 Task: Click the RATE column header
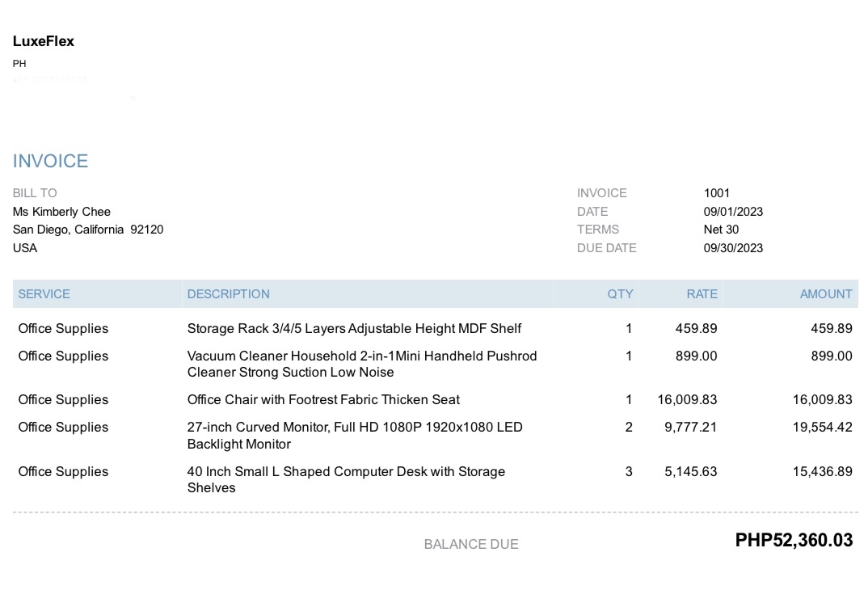702,294
